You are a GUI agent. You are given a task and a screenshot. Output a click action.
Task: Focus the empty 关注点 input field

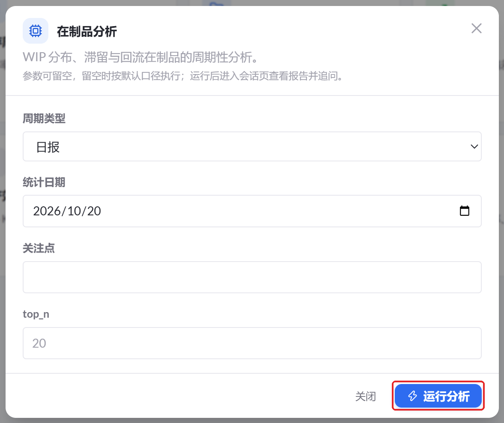252,277
